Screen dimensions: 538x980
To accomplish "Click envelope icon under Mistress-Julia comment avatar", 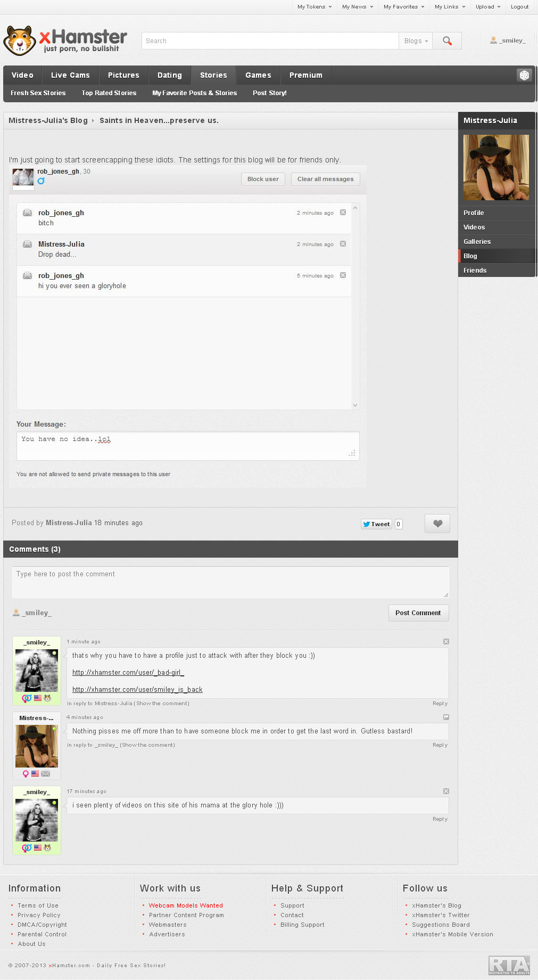I will pos(46,774).
